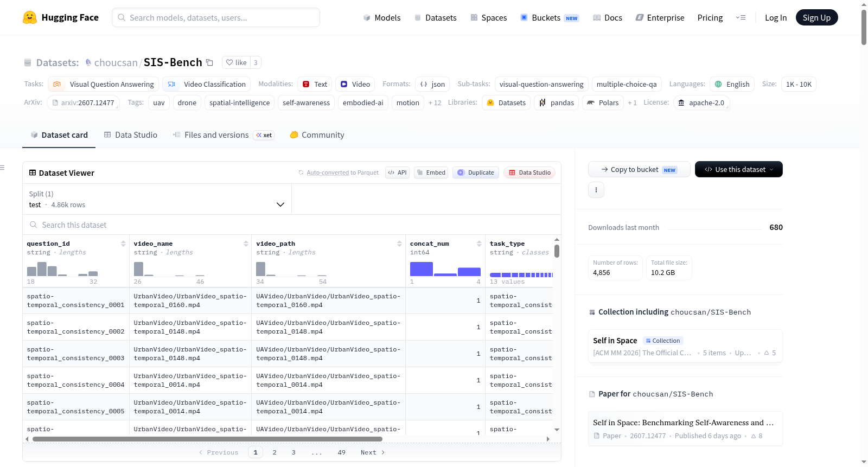The width and height of the screenshot is (868, 467).
Task: Click the uav tag
Action: point(159,103)
